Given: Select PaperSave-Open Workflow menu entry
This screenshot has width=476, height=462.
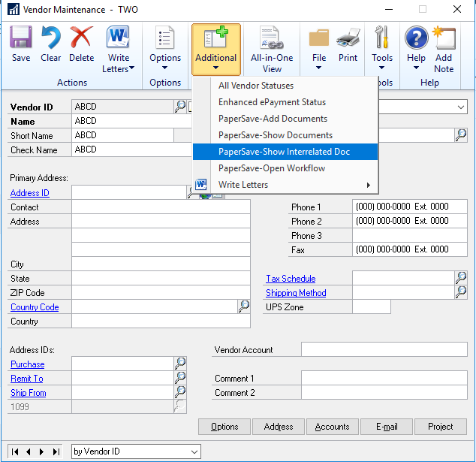Looking at the screenshot, I should point(272,168).
